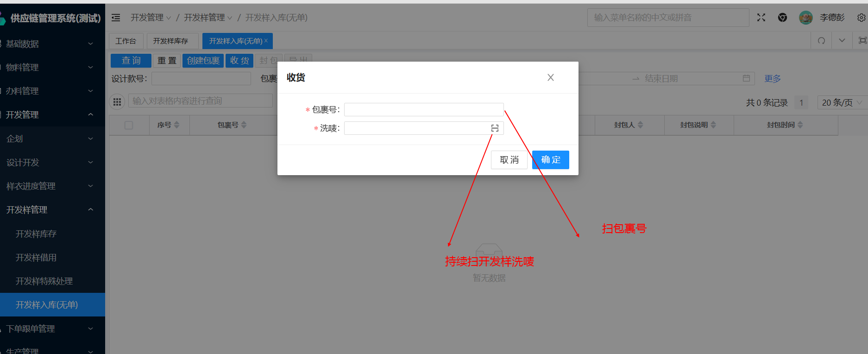Toggle the sidebar collapse menu icon
Viewport: 868px width, 354px height.
pos(116,18)
